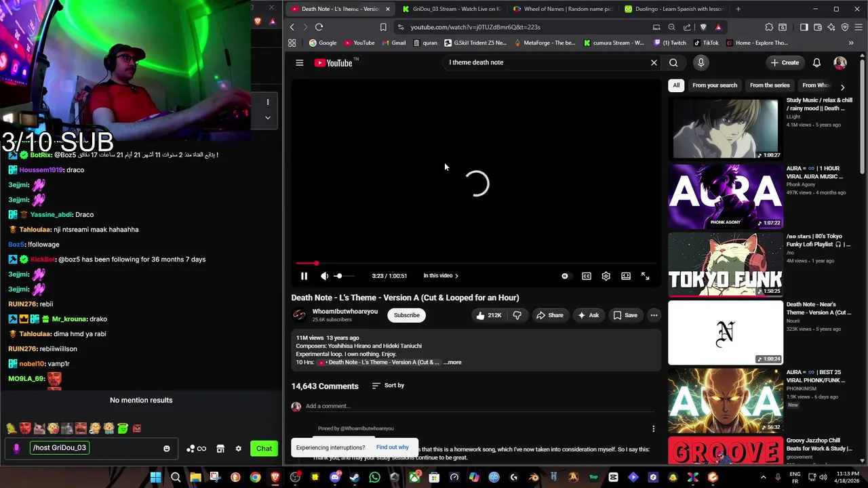Dislike the Death Note video
The height and width of the screenshot is (488, 868).
click(517, 315)
